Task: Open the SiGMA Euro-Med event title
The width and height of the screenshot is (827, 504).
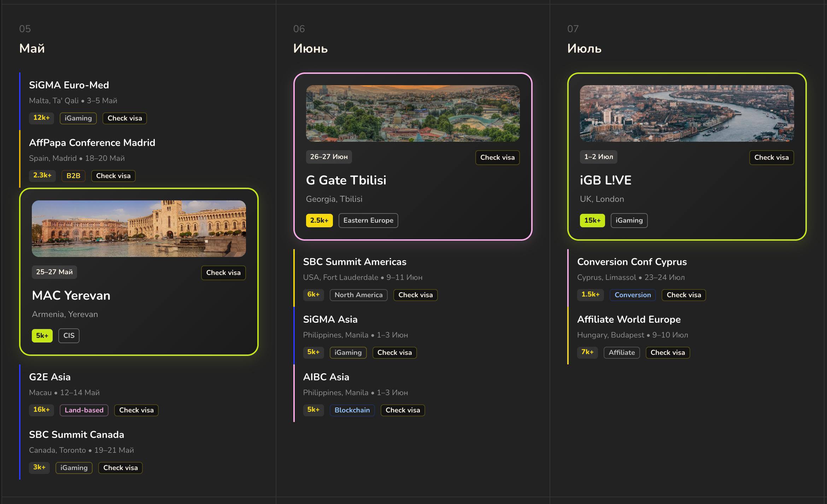Action: click(69, 85)
